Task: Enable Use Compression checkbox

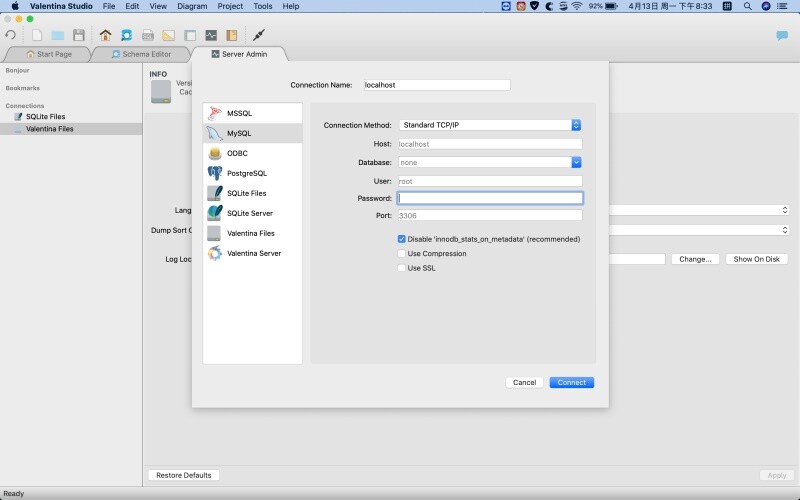Action: [x=402, y=253]
